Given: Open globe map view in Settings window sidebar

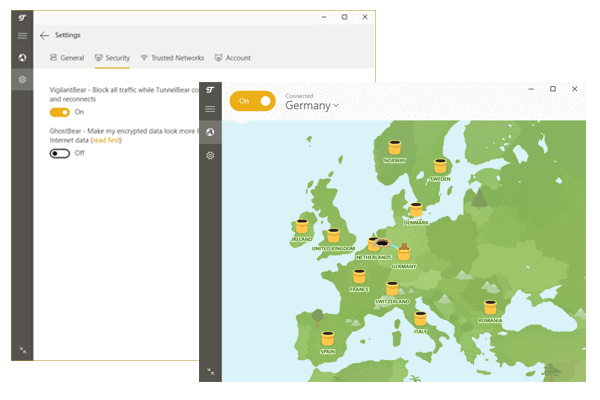Looking at the screenshot, I should point(22,57).
